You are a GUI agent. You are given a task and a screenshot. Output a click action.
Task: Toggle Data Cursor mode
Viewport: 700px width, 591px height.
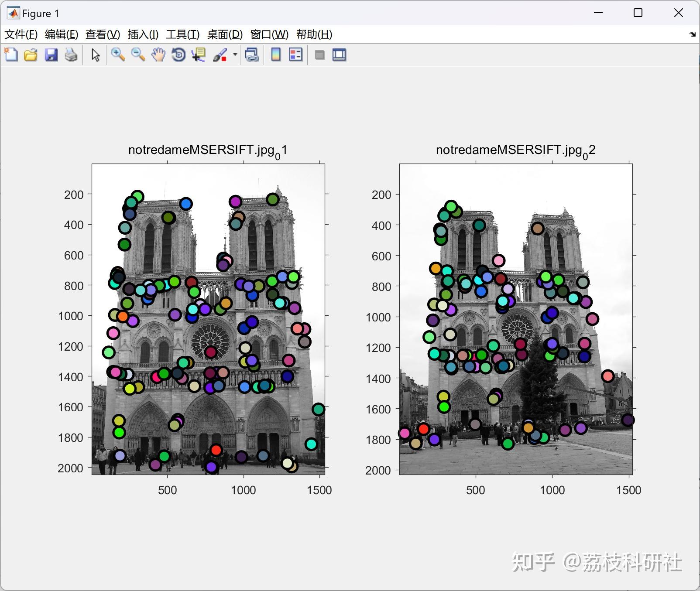[198, 55]
